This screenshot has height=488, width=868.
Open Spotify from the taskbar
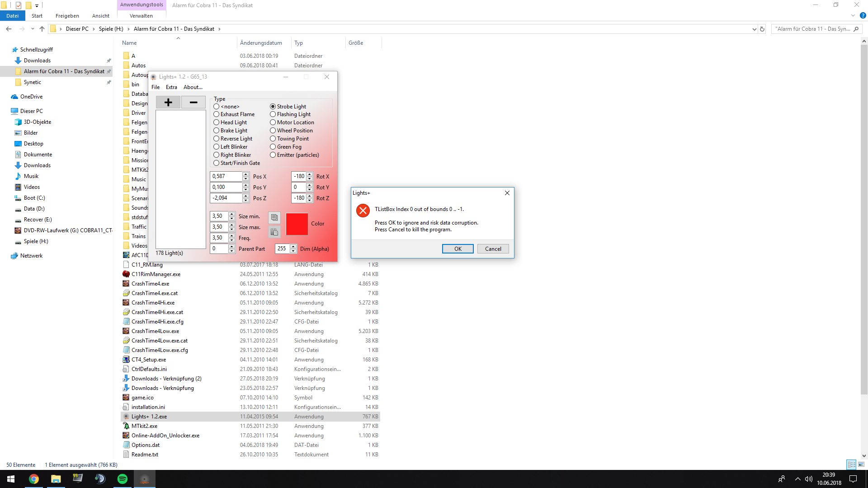click(x=123, y=479)
